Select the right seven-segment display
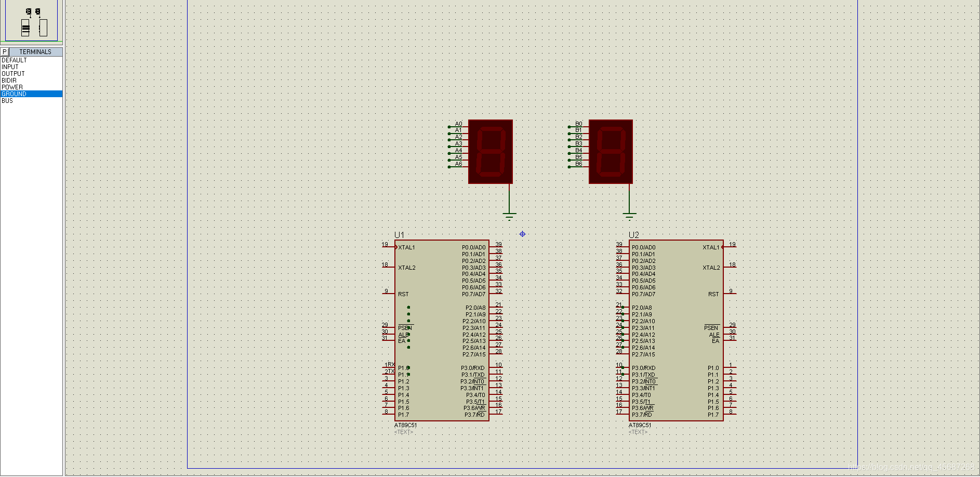Image resolution: width=980 pixels, height=477 pixels. 611,151
